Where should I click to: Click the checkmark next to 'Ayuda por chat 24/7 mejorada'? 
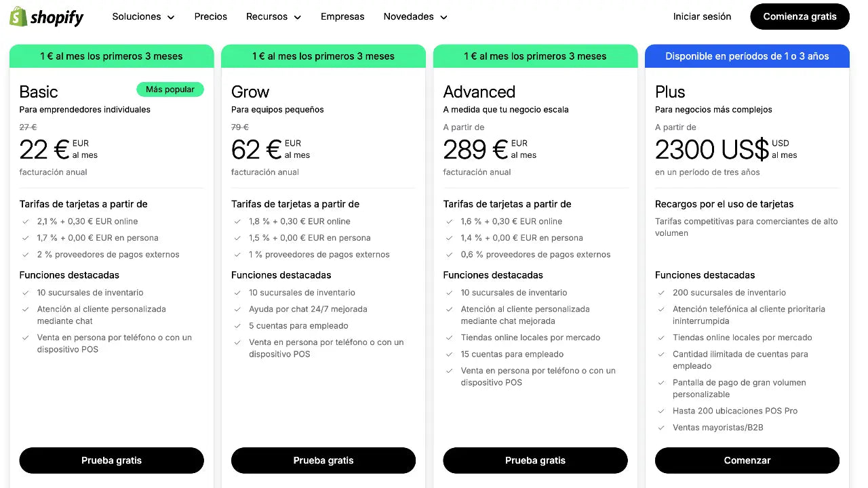pos(237,309)
